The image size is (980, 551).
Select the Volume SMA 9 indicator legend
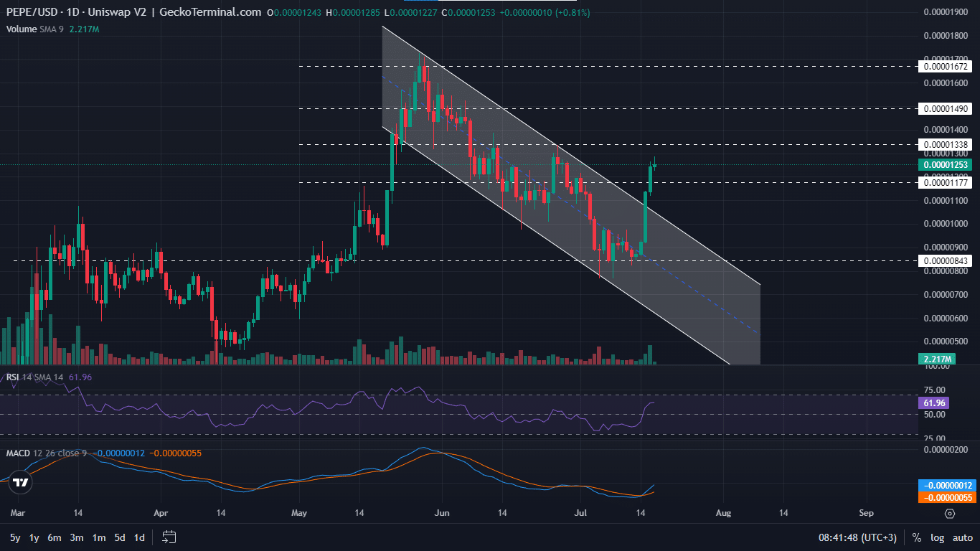(x=52, y=29)
